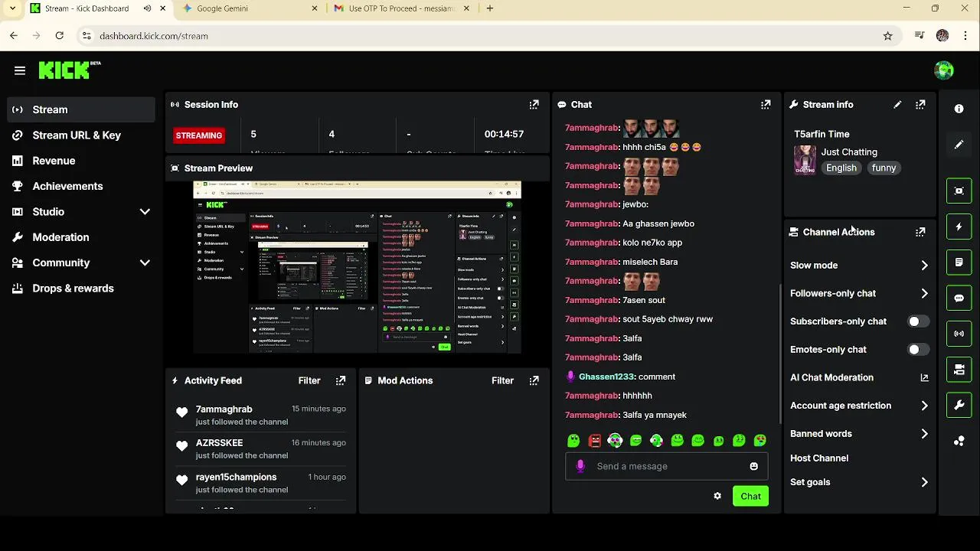Open the emoji picker in message box
The image size is (980, 551).
(x=754, y=466)
